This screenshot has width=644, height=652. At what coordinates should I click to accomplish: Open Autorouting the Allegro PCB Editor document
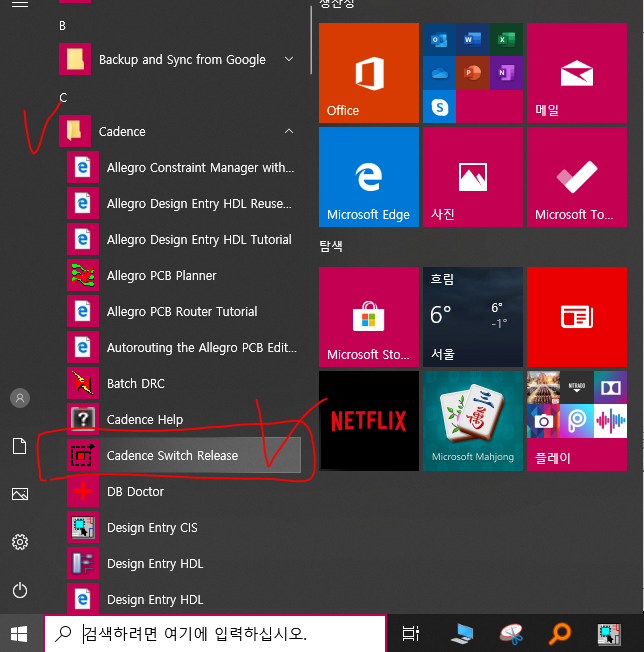(x=184, y=347)
